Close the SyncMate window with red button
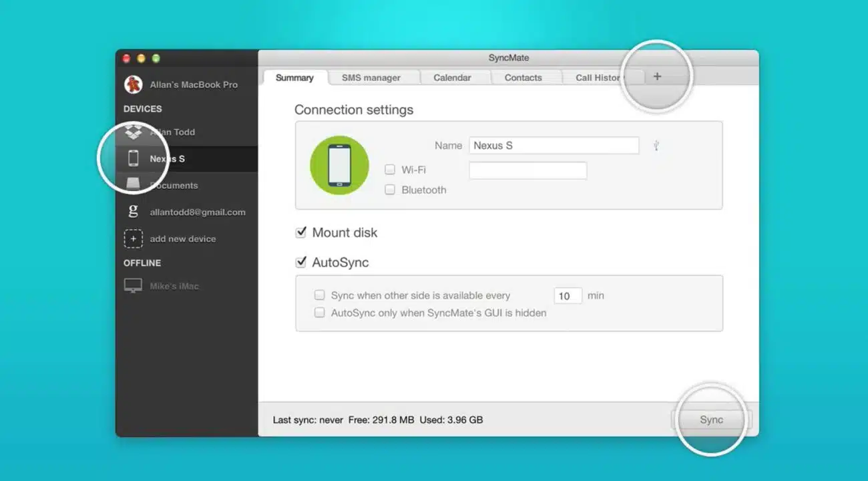The image size is (868, 481). point(127,59)
